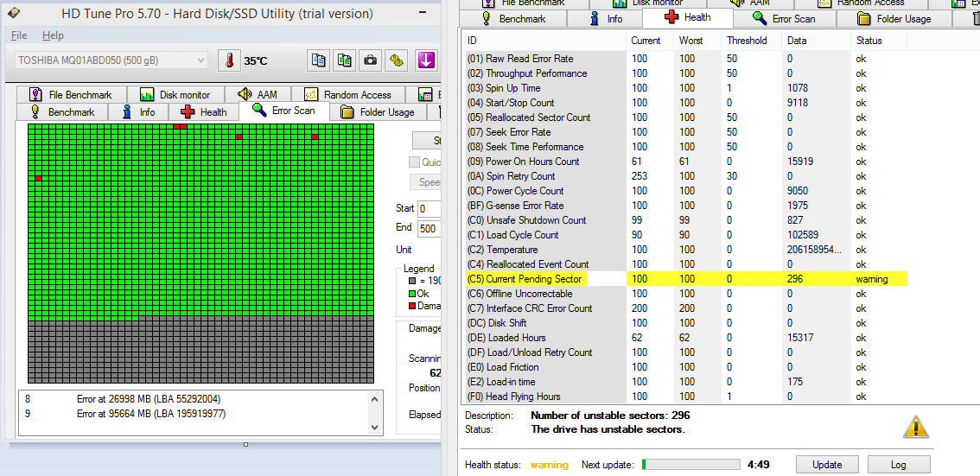Click the gray legend swatch
Image resolution: width=980 pixels, height=476 pixels.
tap(411, 281)
